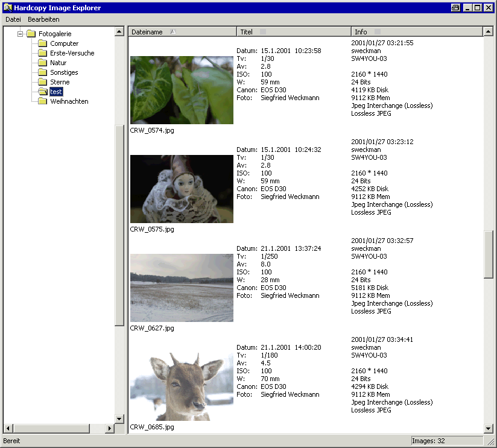Click the Natur folder icon
This screenshot has height=448, width=497.
pos(42,63)
